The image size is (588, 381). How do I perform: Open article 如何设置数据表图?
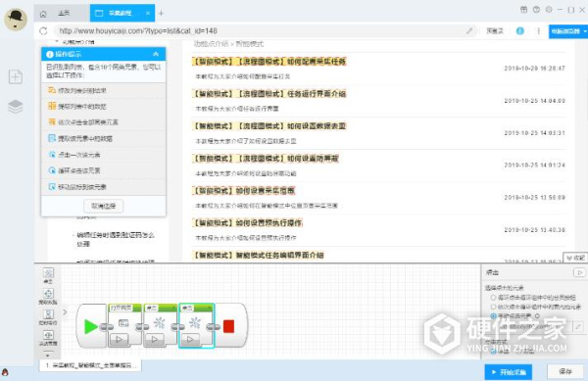[x=269, y=126]
